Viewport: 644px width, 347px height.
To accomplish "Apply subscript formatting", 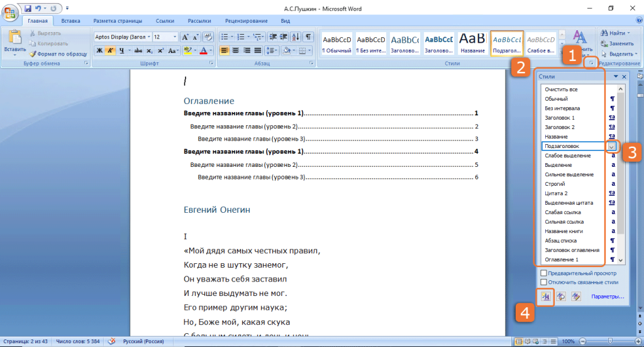I will click(150, 50).
